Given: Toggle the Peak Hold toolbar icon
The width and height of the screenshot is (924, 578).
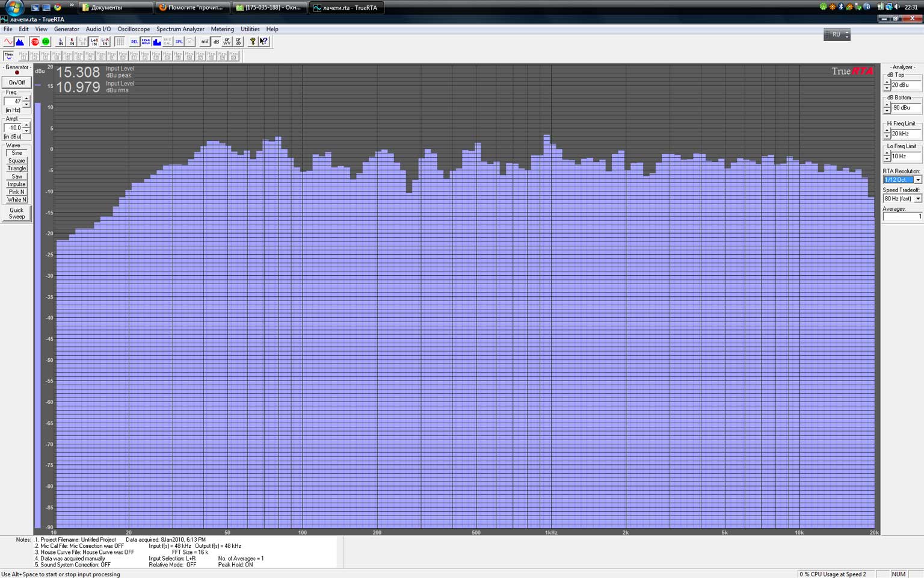Looking at the screenshot, I should (x=146, y=42).
